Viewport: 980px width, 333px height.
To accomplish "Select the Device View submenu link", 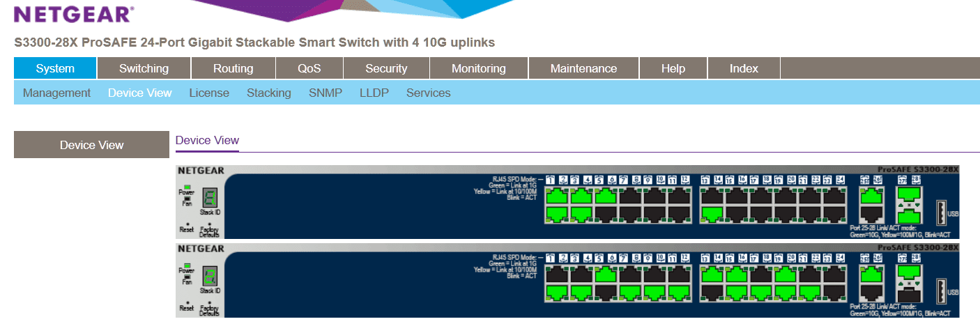I will (x=139, y=93).
